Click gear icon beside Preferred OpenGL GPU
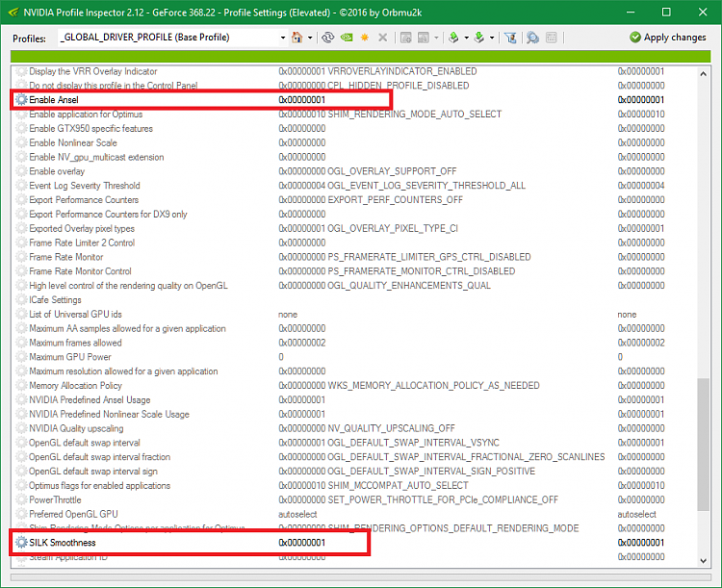722x588 pixels. [x=21, y=514]
